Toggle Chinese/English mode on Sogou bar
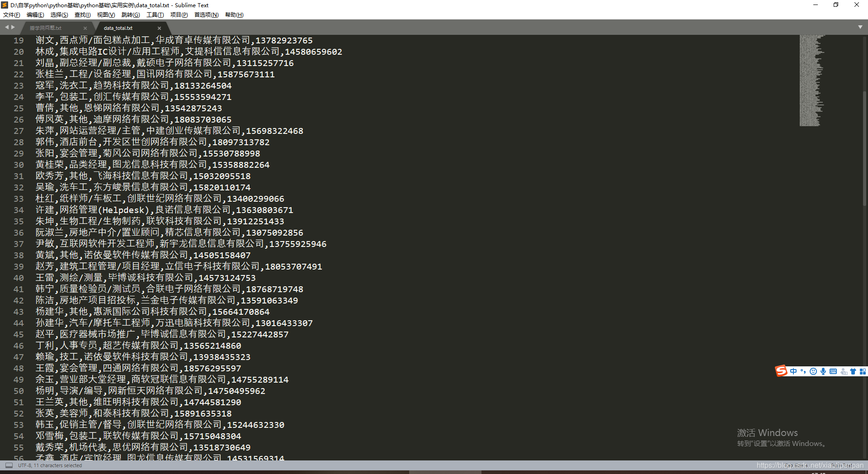This screenshot has height=474, width=868. (793, 371)
